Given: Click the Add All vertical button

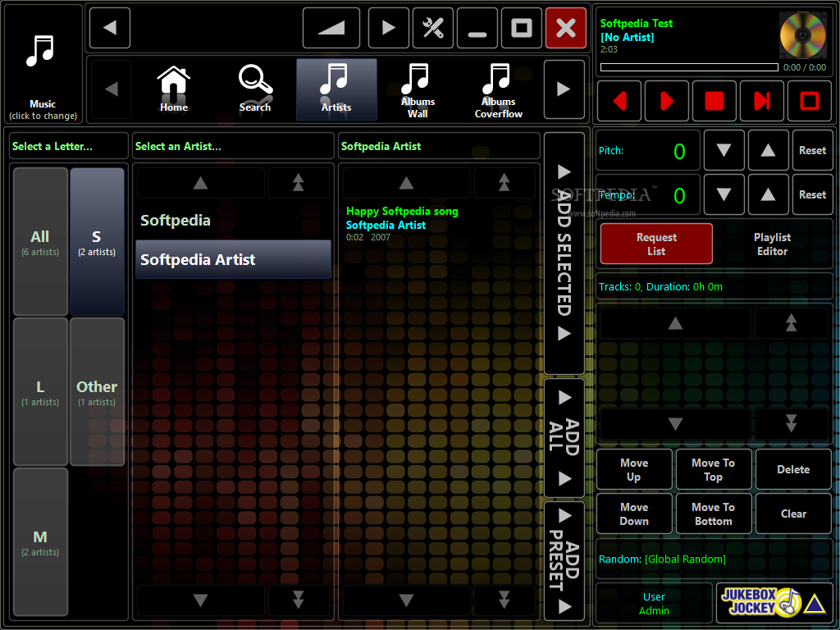Looking at the screenshot, I should click(x=564, y=438).
